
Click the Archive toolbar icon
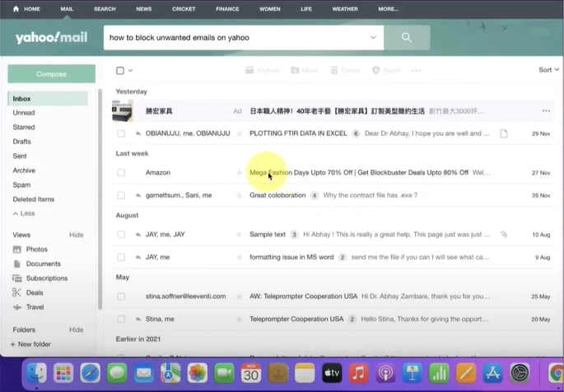point(249,71)
